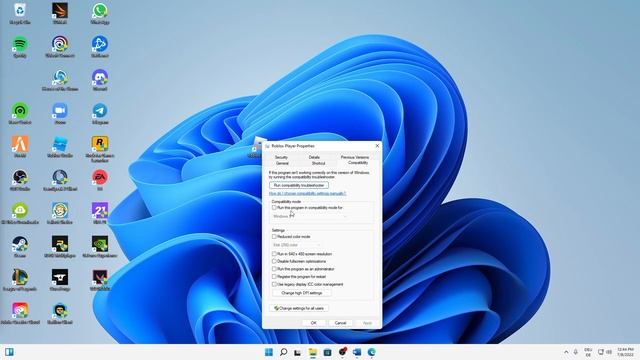Launch Zoom from the desktop
640x360 pixels.
60,111
